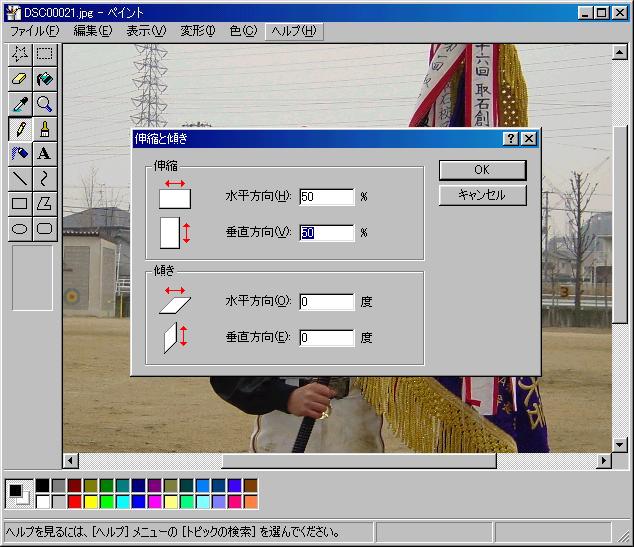The width and height of the screenshot is (634, 547).
Task: Select the Rectangle shape tool
Action: [20, 204]
